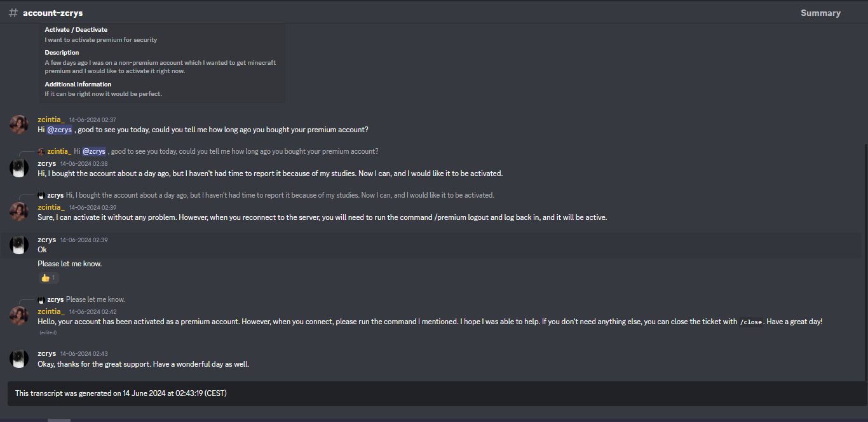Open the @zcrys mention inside the reply preview
The image size is (868, 422).
(93, 151)
